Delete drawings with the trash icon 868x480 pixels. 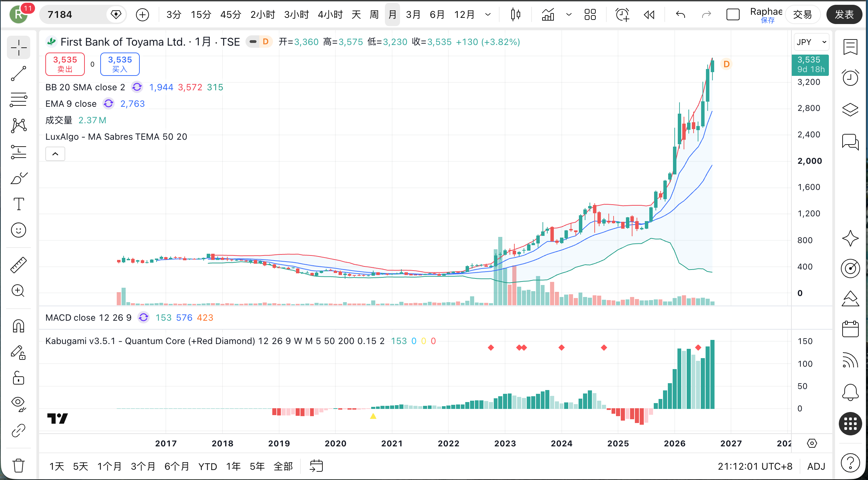tap(19, 466)
